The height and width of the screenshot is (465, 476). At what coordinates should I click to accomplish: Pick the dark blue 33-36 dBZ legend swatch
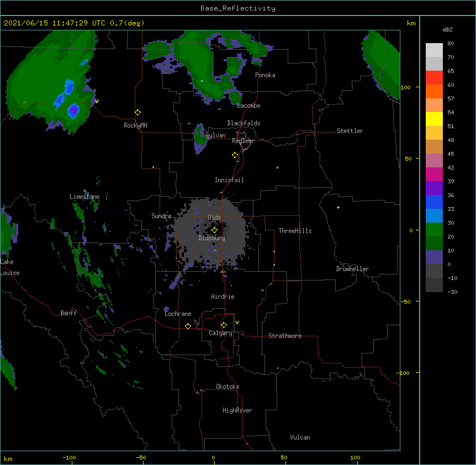coord(434,202)
